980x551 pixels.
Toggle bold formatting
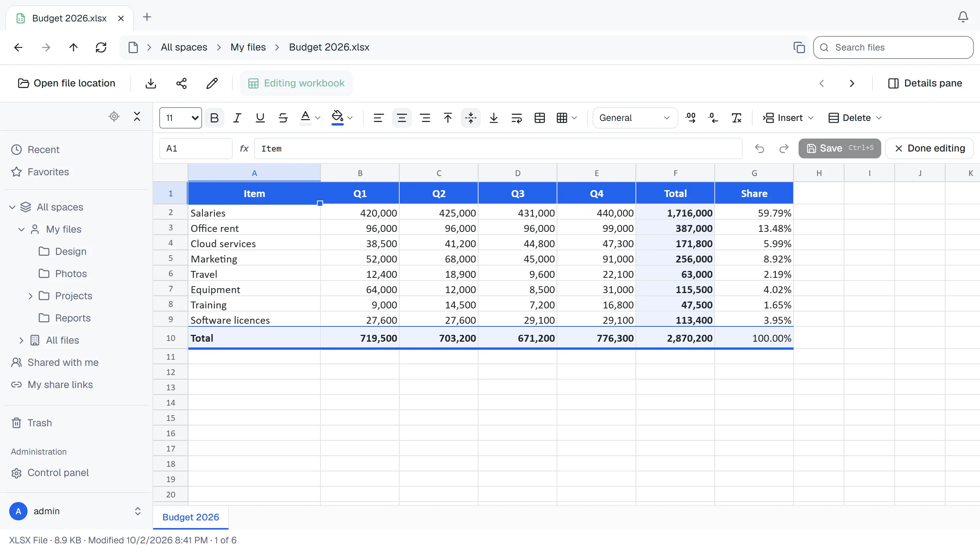(x=214, y=118)
